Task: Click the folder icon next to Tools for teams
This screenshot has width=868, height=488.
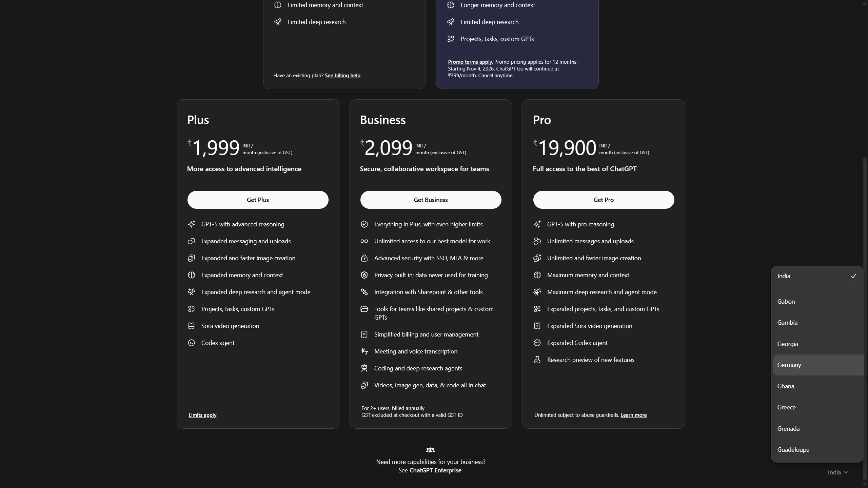Action: 364,309
